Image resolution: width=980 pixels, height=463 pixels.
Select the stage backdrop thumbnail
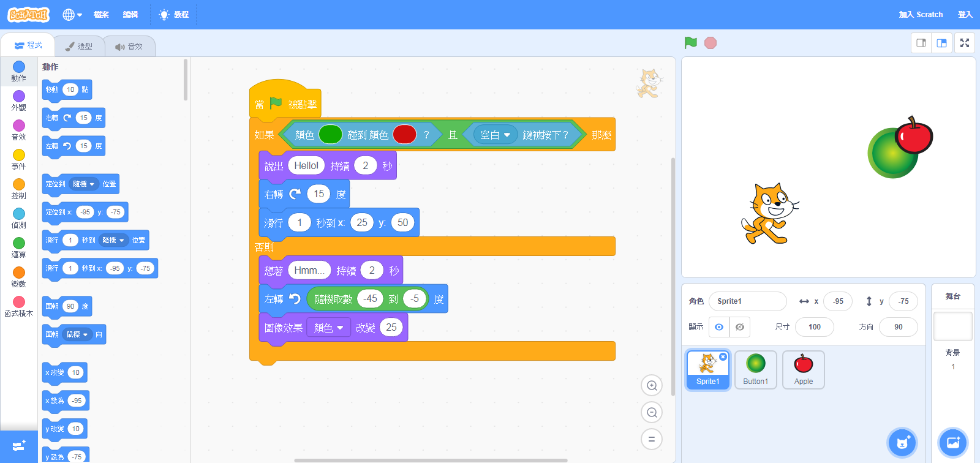click(x=953, y=326)
